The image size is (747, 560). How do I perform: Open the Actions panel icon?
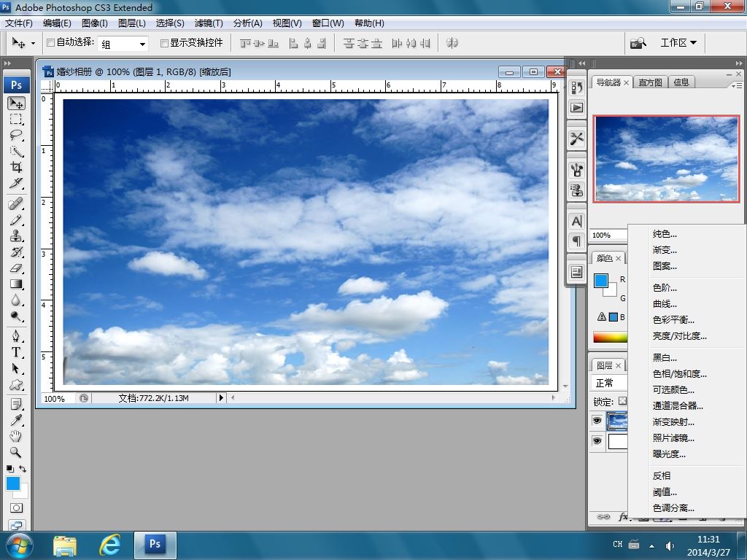[577, 108]
